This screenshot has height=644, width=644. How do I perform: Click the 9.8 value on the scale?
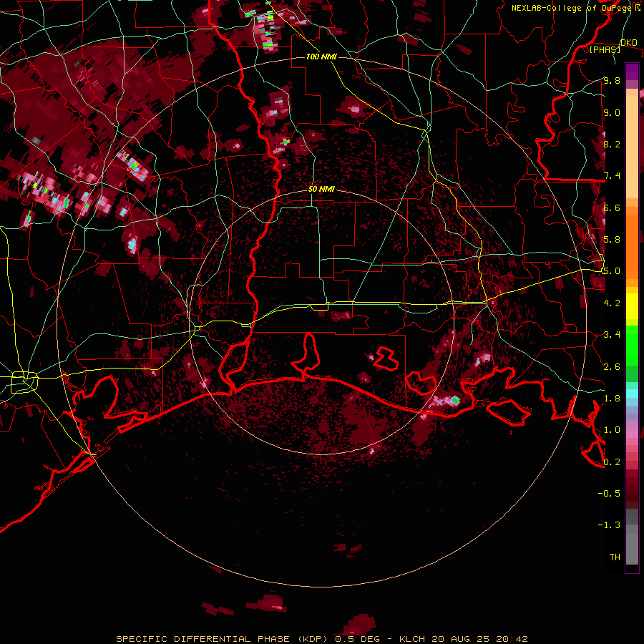(612, 80)
